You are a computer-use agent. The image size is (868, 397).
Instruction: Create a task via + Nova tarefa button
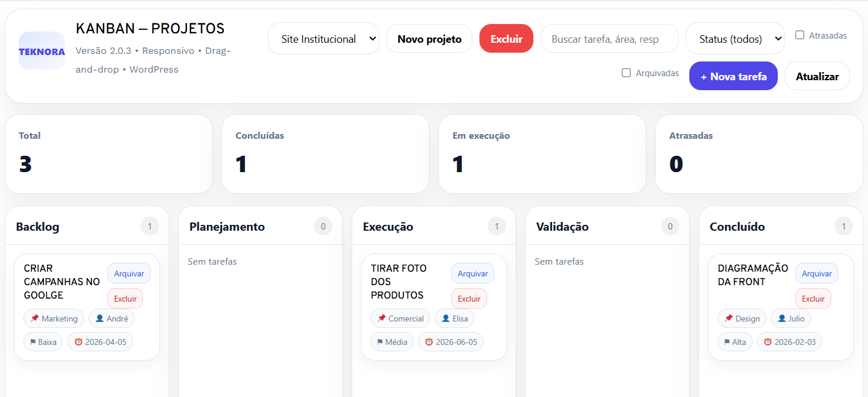click(733, 76)
